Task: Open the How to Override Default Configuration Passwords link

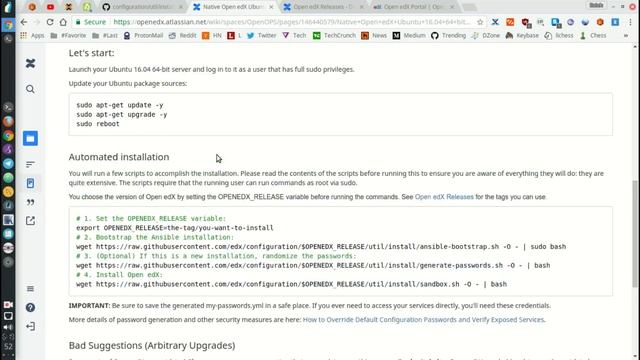Action: (x=423, y=320)
